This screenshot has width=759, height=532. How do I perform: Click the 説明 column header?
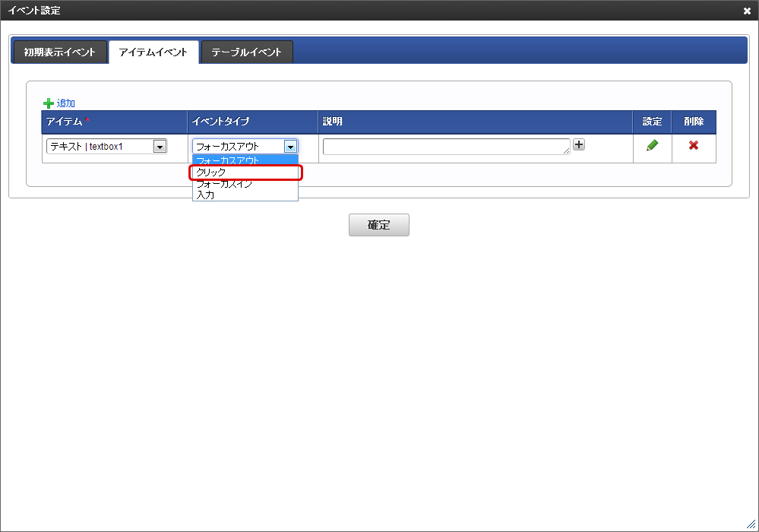(476, 122)
